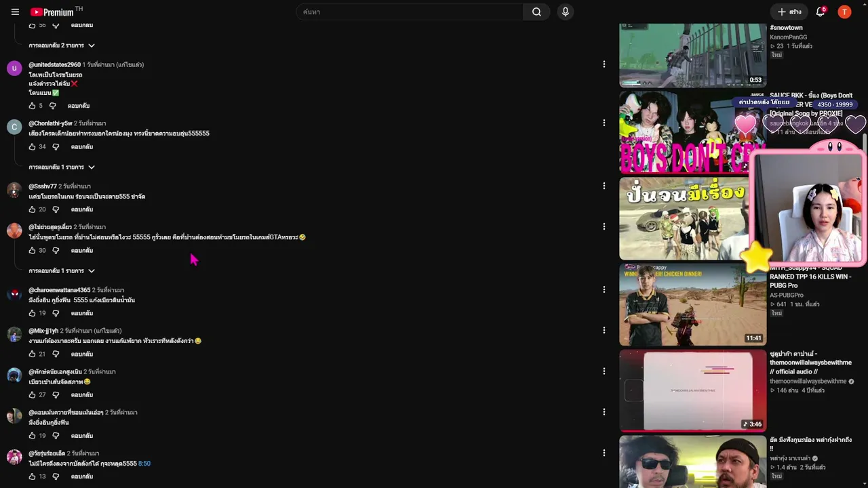Open the "ยัด มึงฟังกูนะน้อง" video thumbnail
Image resolution: width=868 pixels, height=488 pixels.
pos(692,462)
